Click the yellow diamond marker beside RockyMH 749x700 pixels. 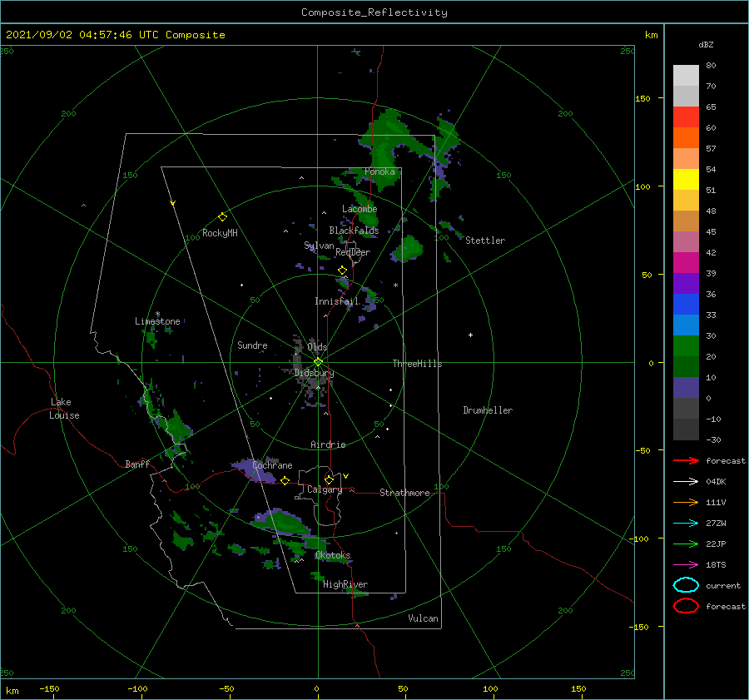[222, 217]
